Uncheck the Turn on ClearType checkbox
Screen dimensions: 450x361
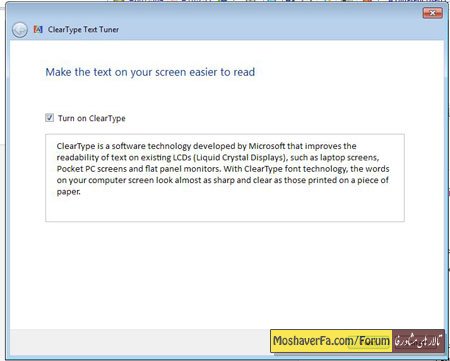(49, 117)
